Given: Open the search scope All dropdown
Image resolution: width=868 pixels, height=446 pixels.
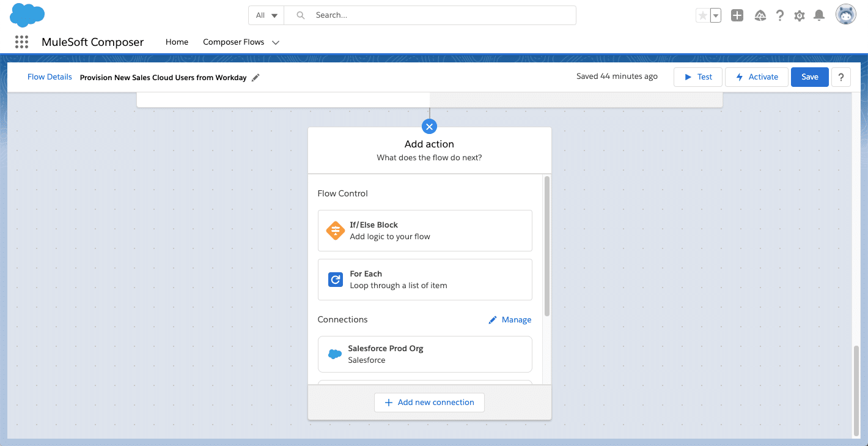Looking at the screenshot, I should point(266,15).
